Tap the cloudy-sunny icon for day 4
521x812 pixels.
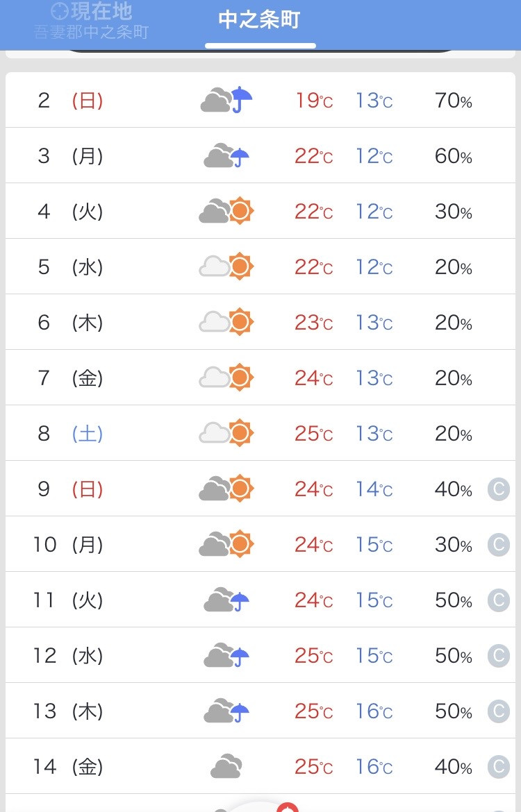(226, 211)
